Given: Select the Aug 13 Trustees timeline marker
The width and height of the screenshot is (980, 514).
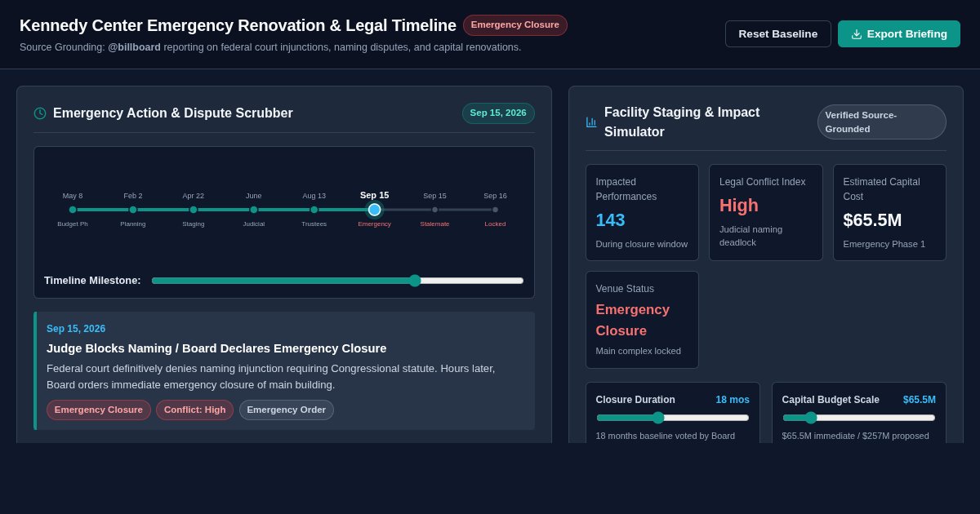Looking at the screenshot, I should (x=314, y=210).
